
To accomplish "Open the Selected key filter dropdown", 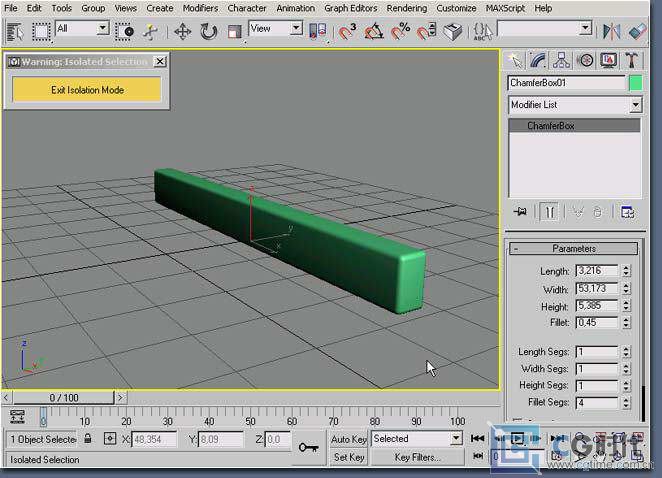I will click(x=456, y=438).
